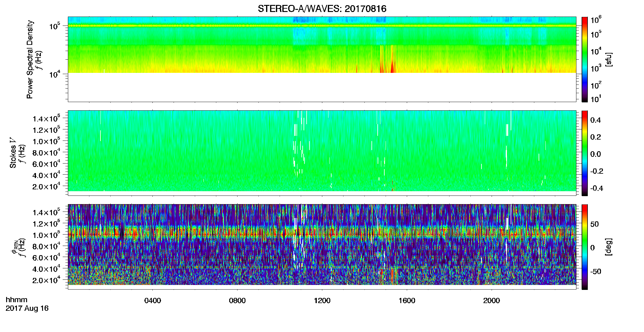Click the 0800 time axis label
Screen dimensions: 644x332
[237, 301]
